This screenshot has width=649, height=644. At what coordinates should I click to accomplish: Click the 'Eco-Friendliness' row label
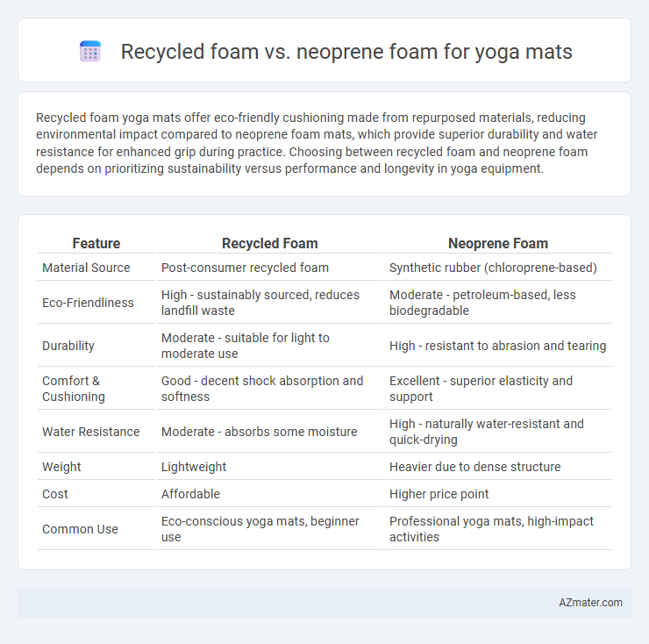[88, 303]
